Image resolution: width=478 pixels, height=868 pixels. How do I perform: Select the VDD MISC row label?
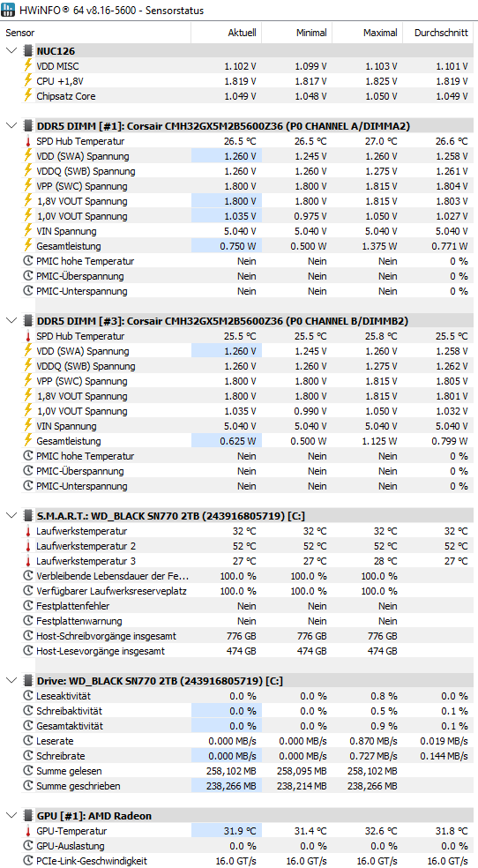click(57, 66)
